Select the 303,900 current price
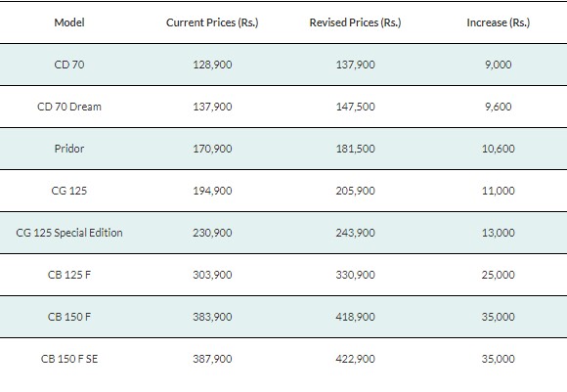Screen dimensions: 567x392 coord(212,275)
